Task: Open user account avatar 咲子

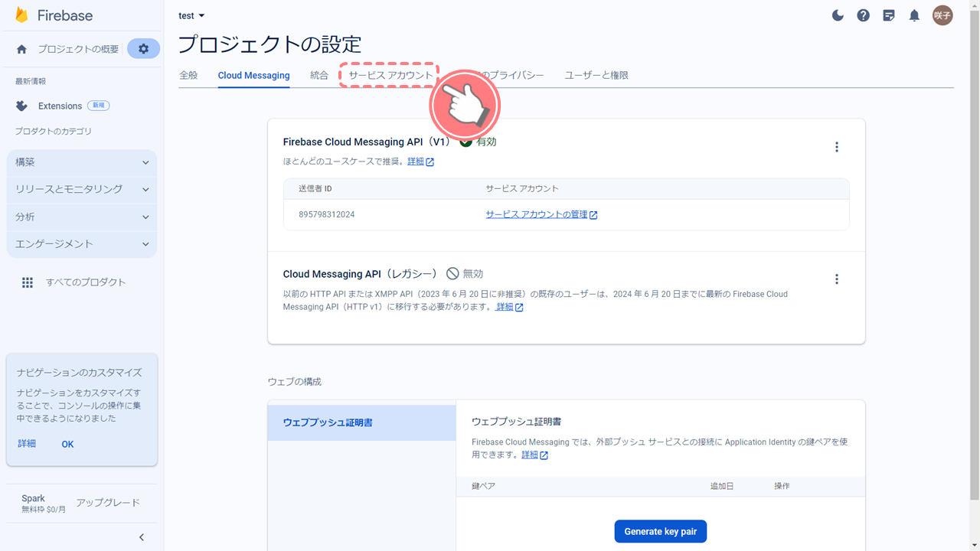Action: point(942,15)
